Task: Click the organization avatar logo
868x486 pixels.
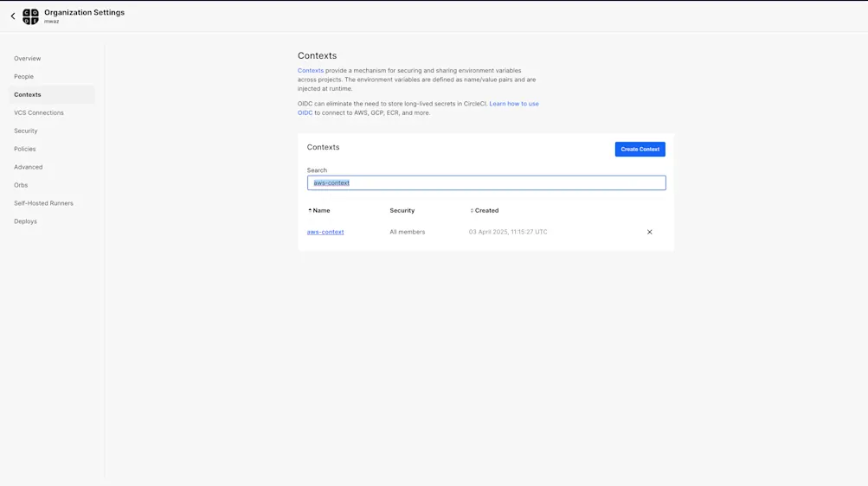Action: (30, 16)
